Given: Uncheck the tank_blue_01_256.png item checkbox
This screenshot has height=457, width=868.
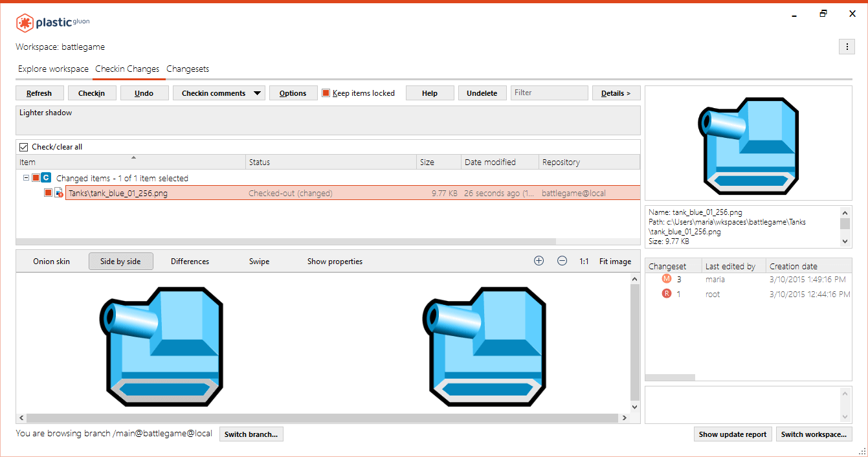Looking at the screenshot, I should coord(48,193).
